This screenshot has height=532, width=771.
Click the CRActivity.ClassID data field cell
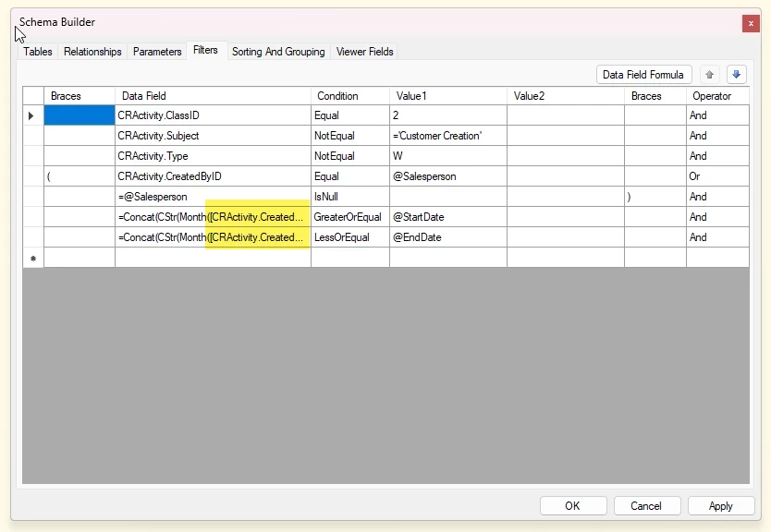213,115
